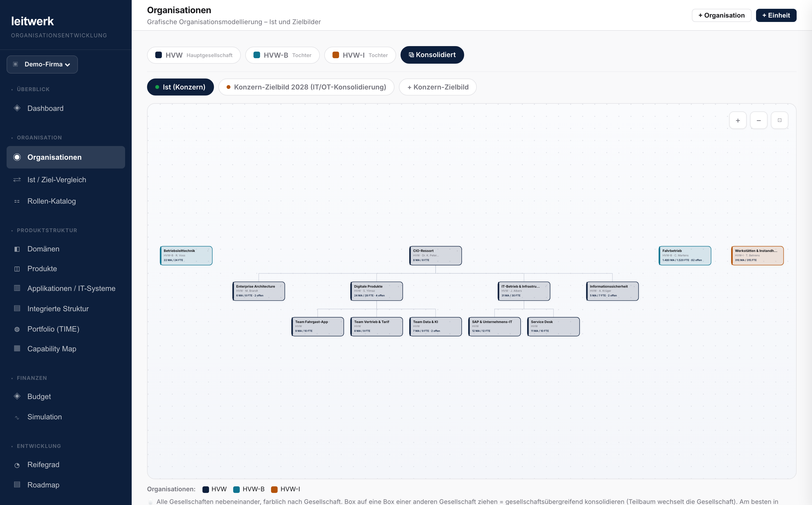Viewport: 812px width, 505px height.
Task: Click the HVW-I orange legend swatch
Action: click(274, 489)
